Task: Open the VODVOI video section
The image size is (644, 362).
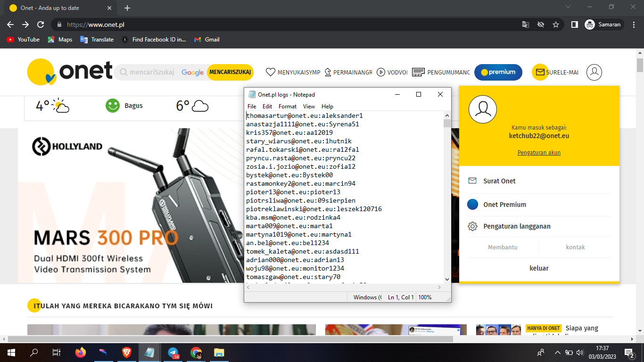Action: (392, 72)
